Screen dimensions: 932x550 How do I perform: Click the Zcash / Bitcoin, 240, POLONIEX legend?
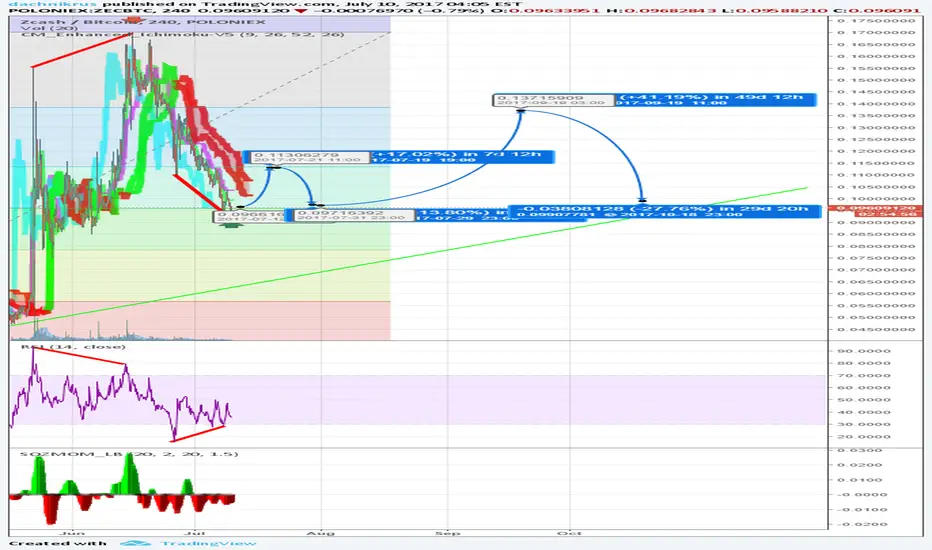tap(143, 22)
